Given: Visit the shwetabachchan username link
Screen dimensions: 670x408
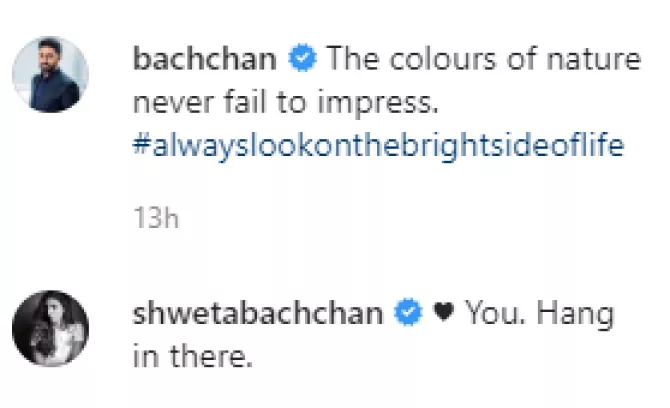Looking at the screenshot, I should [x=257, y=314].
